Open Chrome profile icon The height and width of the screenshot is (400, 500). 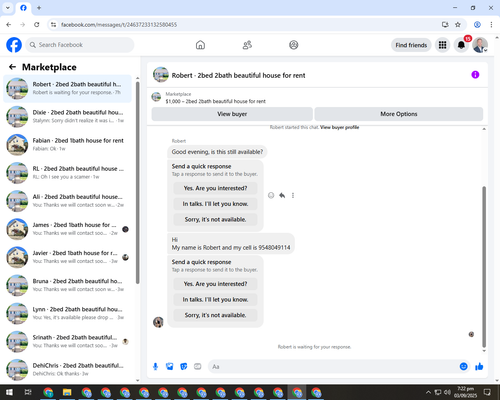pos(477,25)
